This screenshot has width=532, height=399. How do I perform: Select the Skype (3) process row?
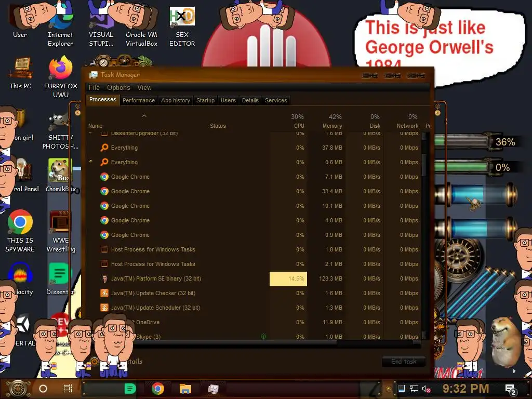point(254,335)
